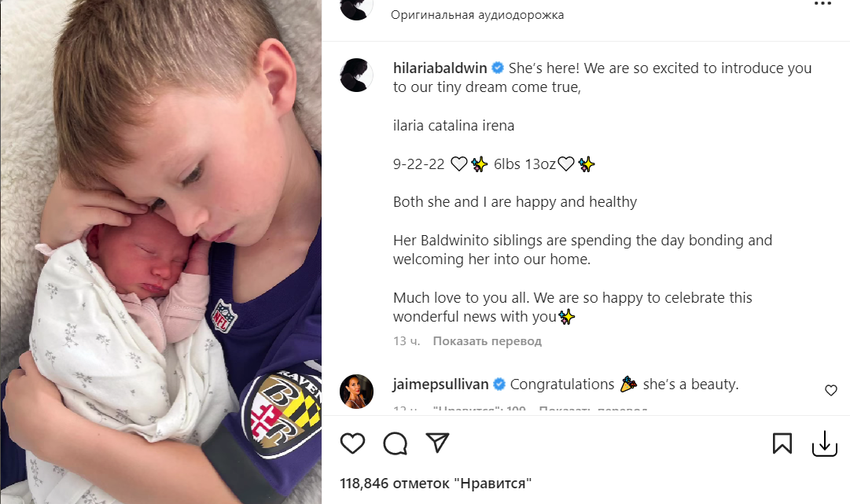
Task: Open header profile avatar at top
Action: (357, 8)
